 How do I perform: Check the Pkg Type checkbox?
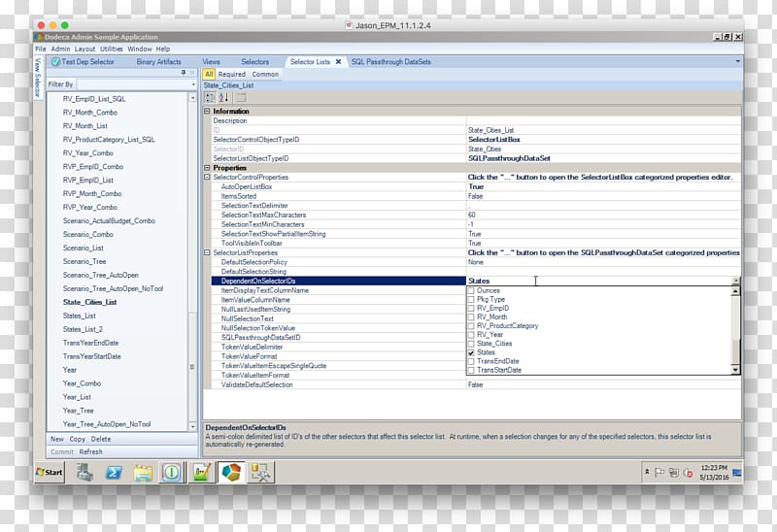coord(471,300)
